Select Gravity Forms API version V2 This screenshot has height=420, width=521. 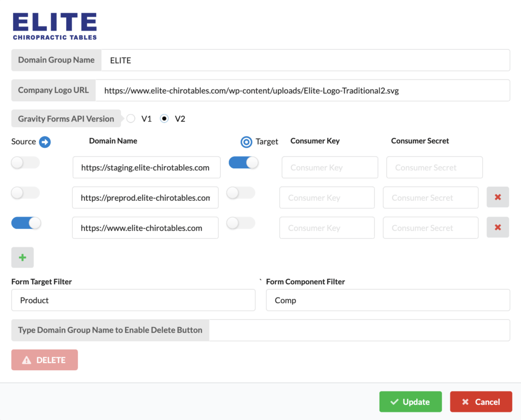(x=164, y=118)
